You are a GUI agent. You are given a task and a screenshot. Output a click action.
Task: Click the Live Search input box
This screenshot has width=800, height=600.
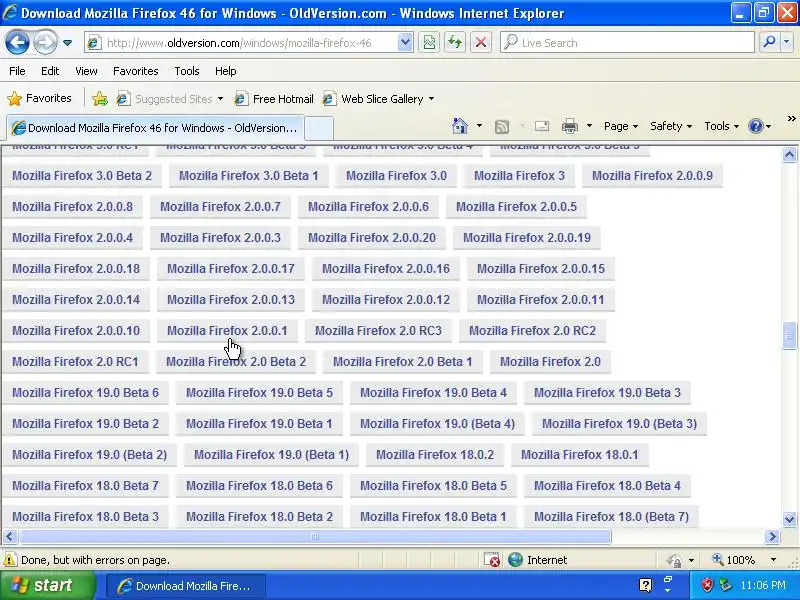click(x=628, y=43)
